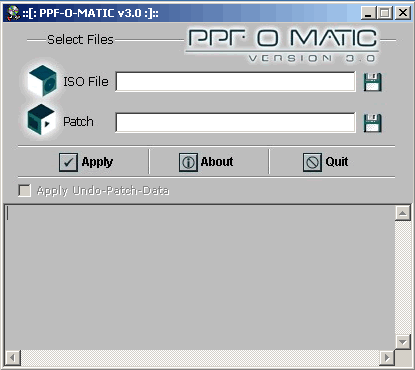Click the Patch cube icon with arrow
Image resolution: width=415 pixels, height=370 pixels.
coord(41,119)
